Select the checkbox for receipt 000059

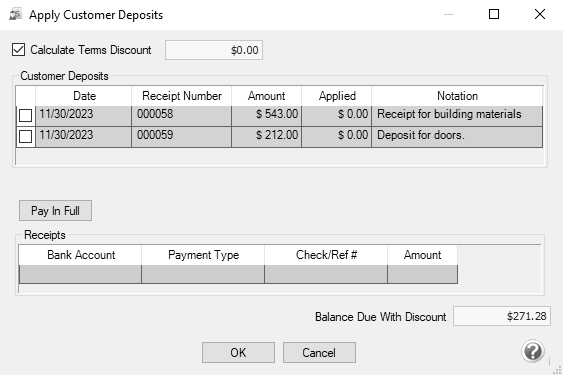[x=25, y=136]
